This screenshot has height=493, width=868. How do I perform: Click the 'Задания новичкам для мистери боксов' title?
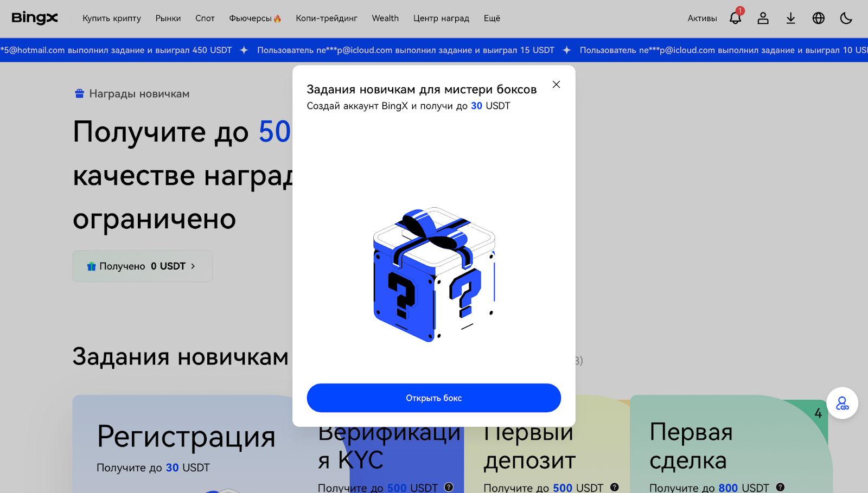tap(422, 89)
